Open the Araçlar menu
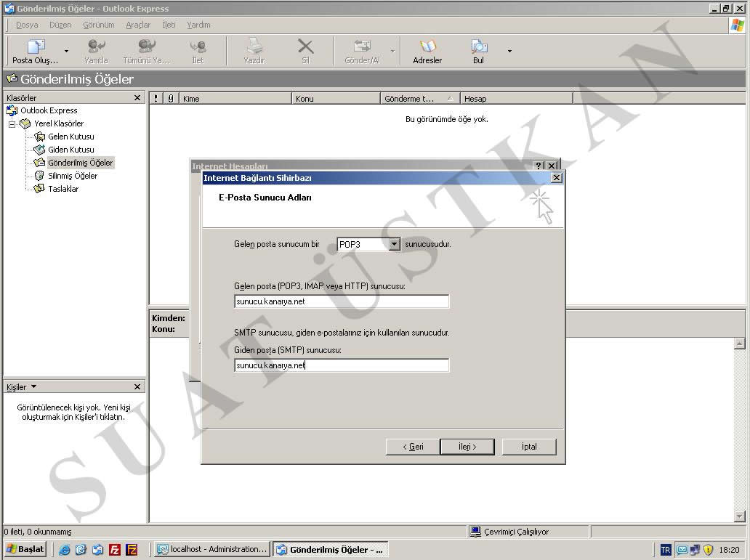 [138, 25]
